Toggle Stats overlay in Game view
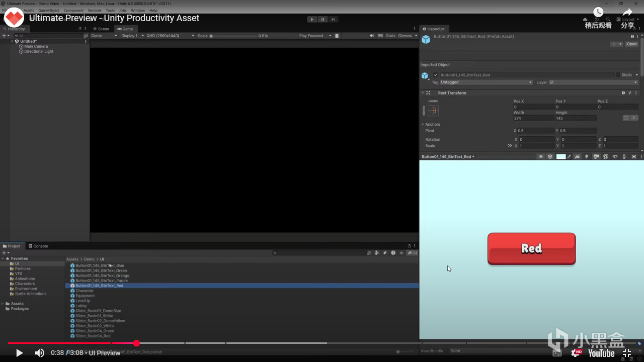The height and width of the screenshot is (362, 644). tap(390, 36)
